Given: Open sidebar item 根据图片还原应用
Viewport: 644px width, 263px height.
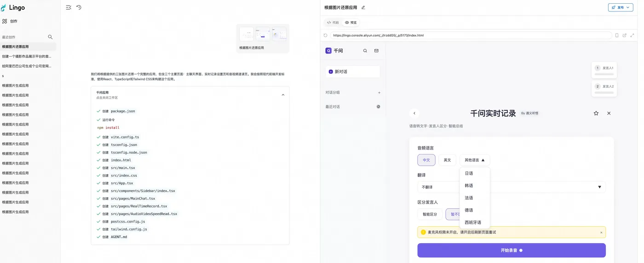Looking at the screenshot, I should coord(29,47).
